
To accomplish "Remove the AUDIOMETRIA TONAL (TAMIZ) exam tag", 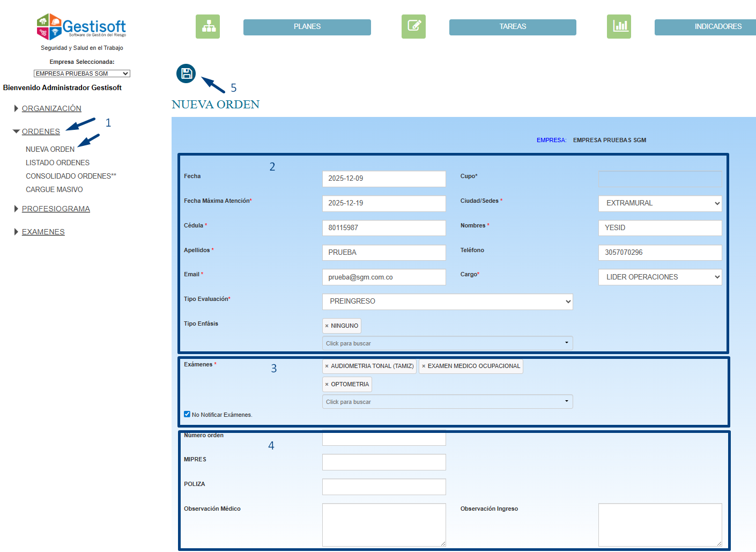I will tap(327, 366).
